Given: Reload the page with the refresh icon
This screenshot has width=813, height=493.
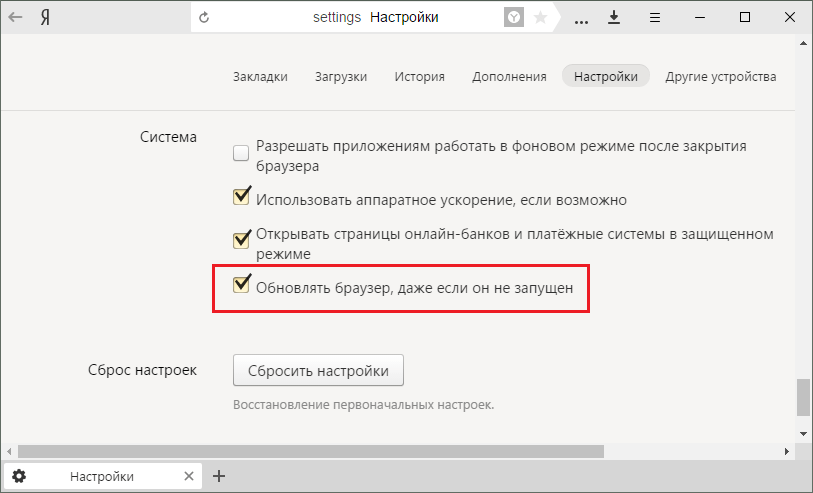Looking at the screenshot, I should coord(205,17).
